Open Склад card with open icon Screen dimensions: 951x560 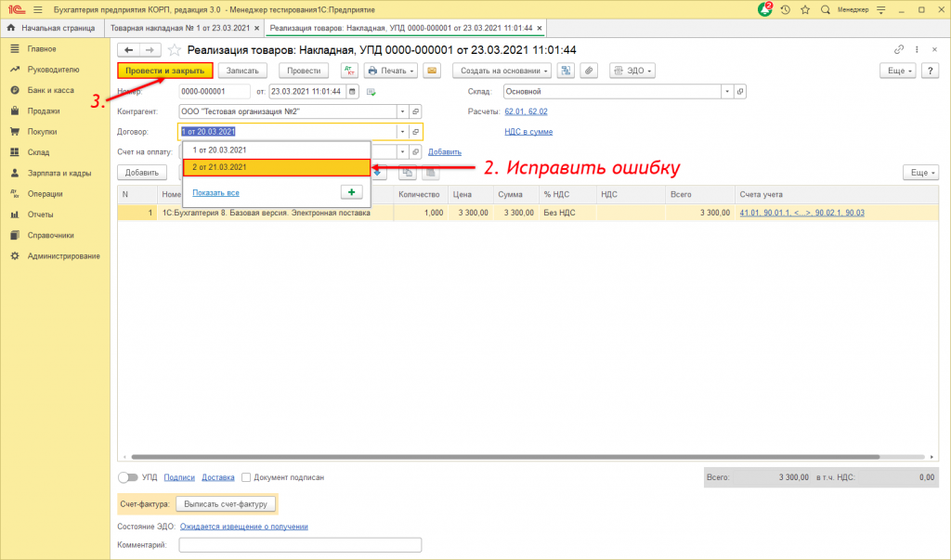coord(740,92)
